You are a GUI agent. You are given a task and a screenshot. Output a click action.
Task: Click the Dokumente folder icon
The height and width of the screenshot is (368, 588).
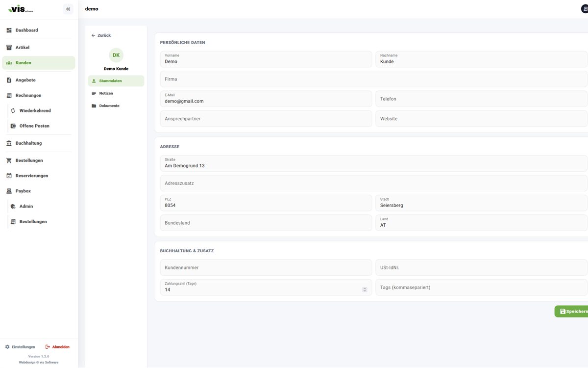tap(94, 106)
